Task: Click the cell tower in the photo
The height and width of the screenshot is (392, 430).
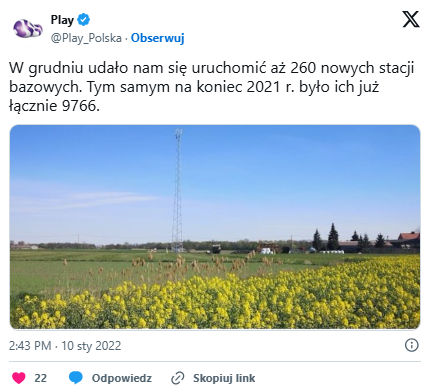Action: [x=178, y=190]
